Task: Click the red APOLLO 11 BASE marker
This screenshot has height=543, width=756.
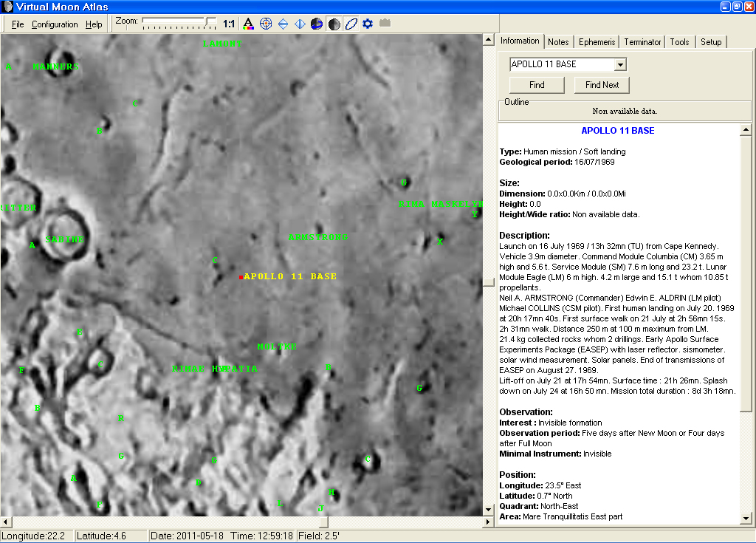Action: [241, 276]
